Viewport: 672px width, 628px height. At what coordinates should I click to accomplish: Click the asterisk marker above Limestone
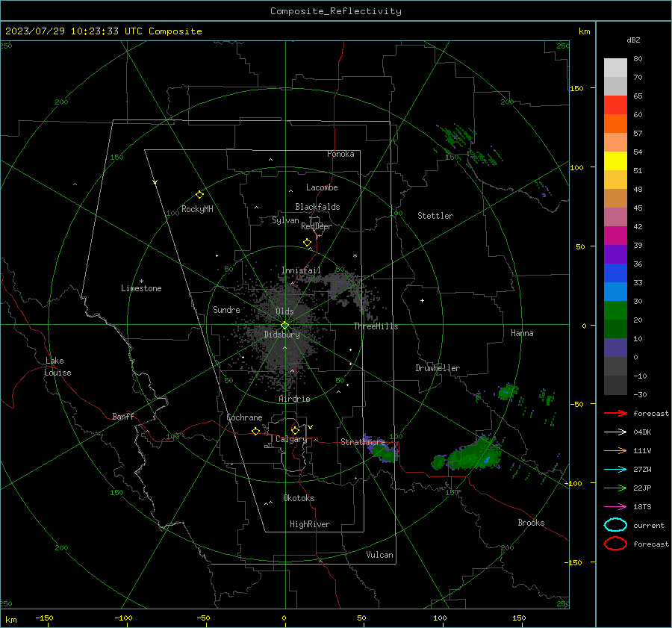tap(141, 282)
